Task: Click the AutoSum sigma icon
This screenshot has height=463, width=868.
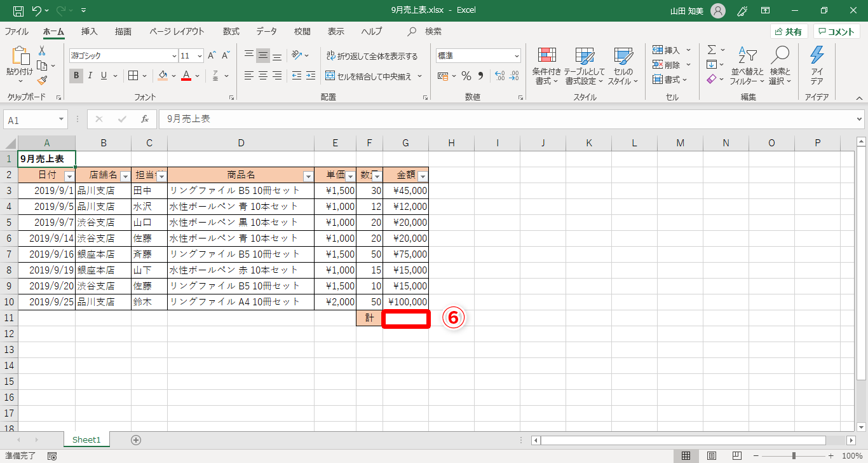Action: (x=712, y=50)
